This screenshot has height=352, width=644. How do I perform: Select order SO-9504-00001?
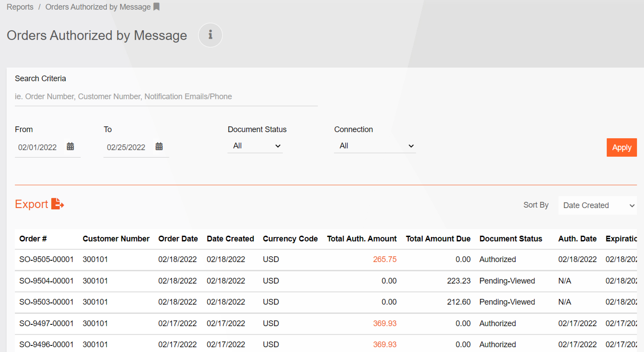46,281
